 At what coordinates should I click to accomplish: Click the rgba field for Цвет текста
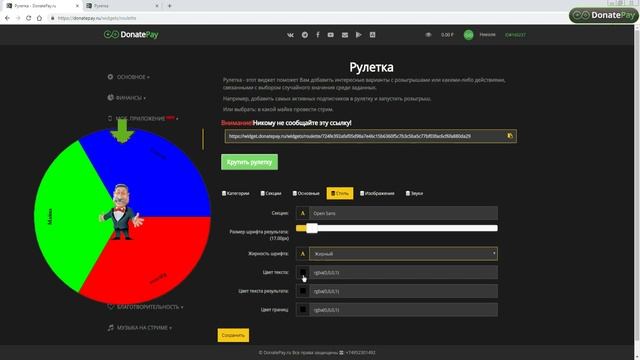pyautogui.click(x=403, y=272)
